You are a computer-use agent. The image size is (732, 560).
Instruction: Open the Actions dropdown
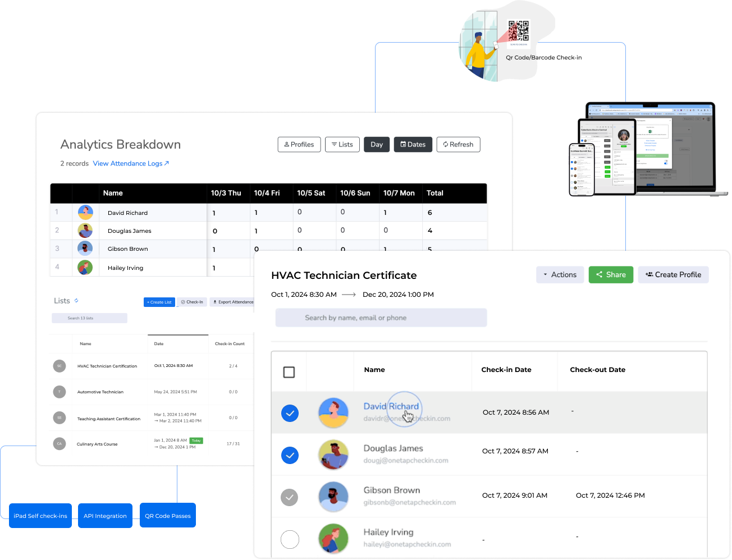pyautogui.click(x=560, y=275)
